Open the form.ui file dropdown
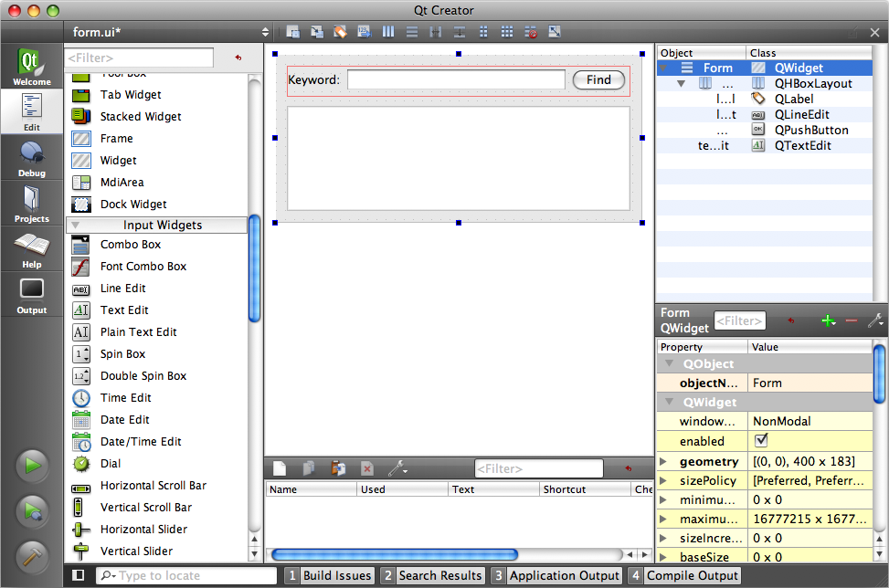This screenshot has width=889, height=588. pos(265,32)
